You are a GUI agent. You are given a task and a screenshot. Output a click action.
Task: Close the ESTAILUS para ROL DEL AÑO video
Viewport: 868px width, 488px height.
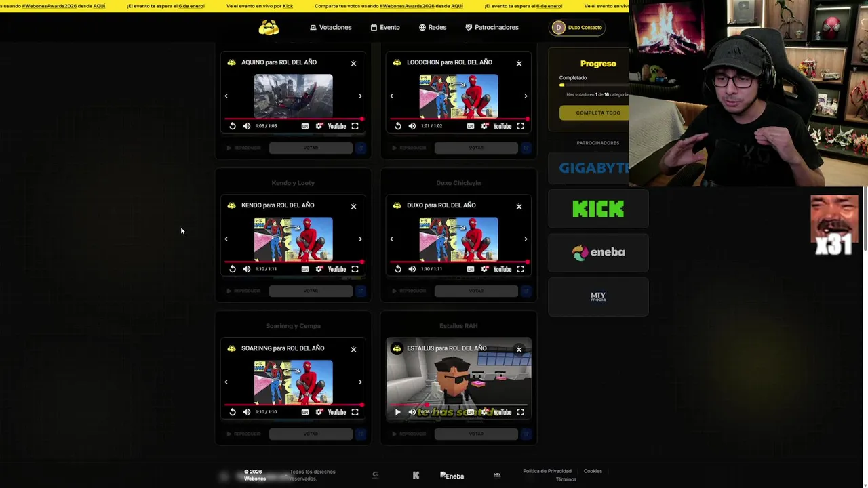[x=519, y=349]
